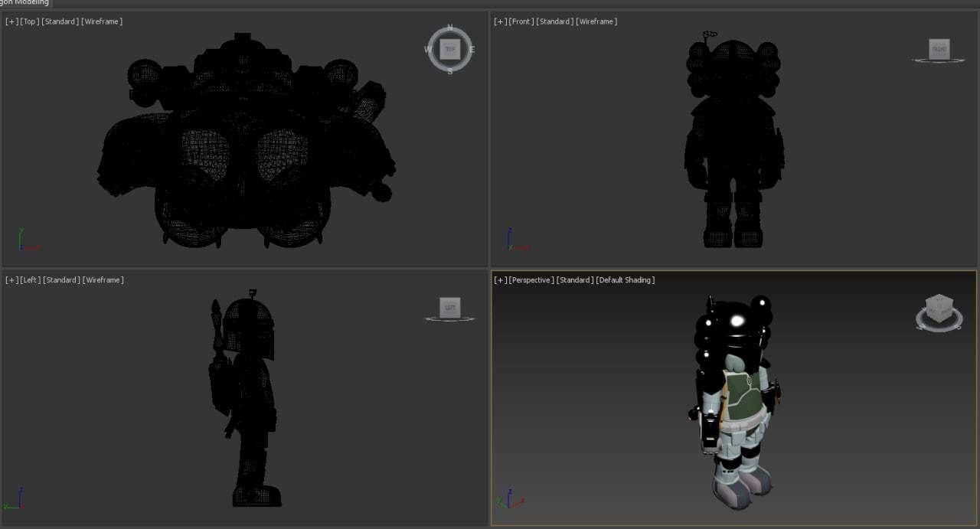980x529 pixels.
Task: Open the [Wireframe] shading menu in Front viewport
Action: point(596,21)
